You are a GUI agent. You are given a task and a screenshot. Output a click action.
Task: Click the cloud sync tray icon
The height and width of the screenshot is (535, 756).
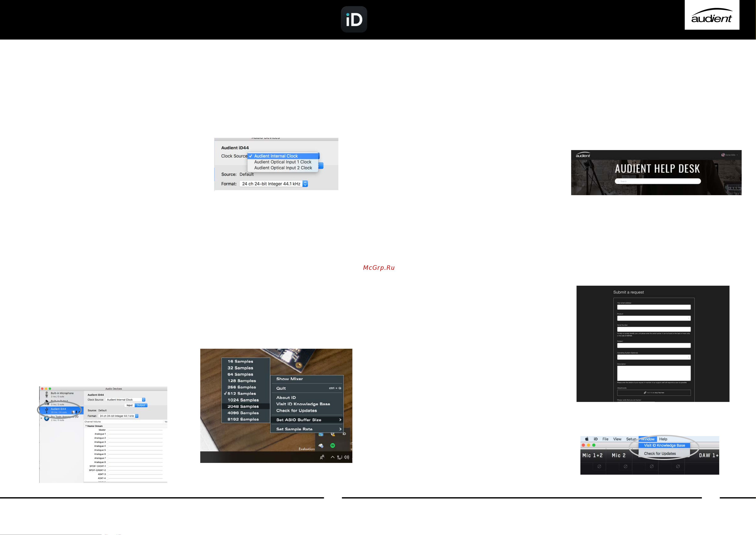pos(321,445)
